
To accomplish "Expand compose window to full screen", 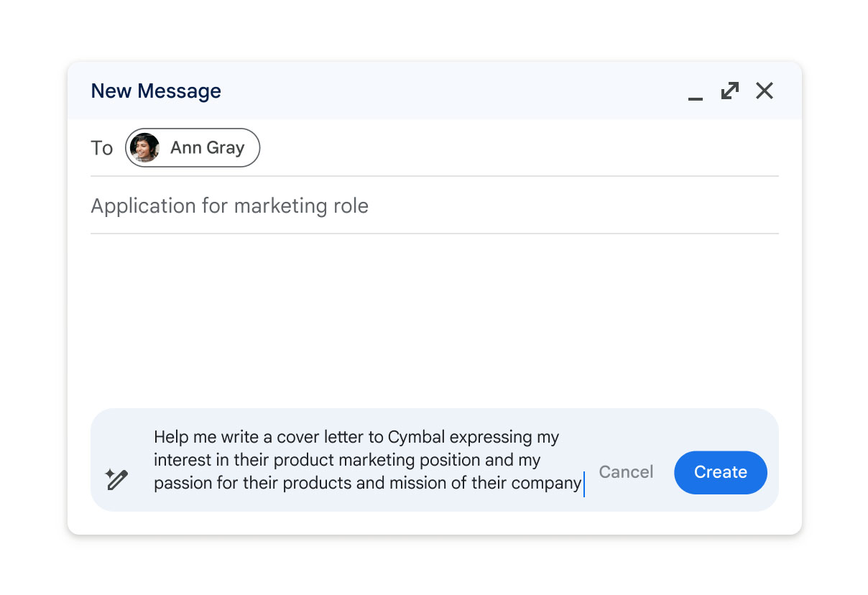I will click(x=729, y=91).
